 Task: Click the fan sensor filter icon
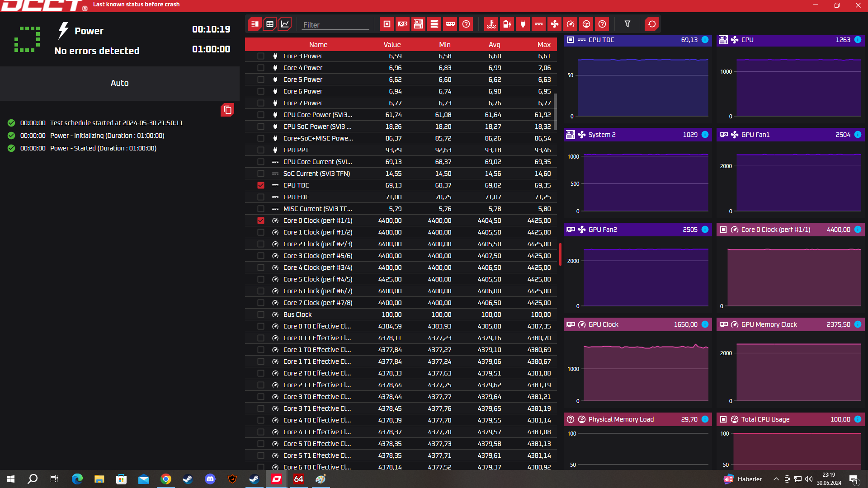pos(554,24)
